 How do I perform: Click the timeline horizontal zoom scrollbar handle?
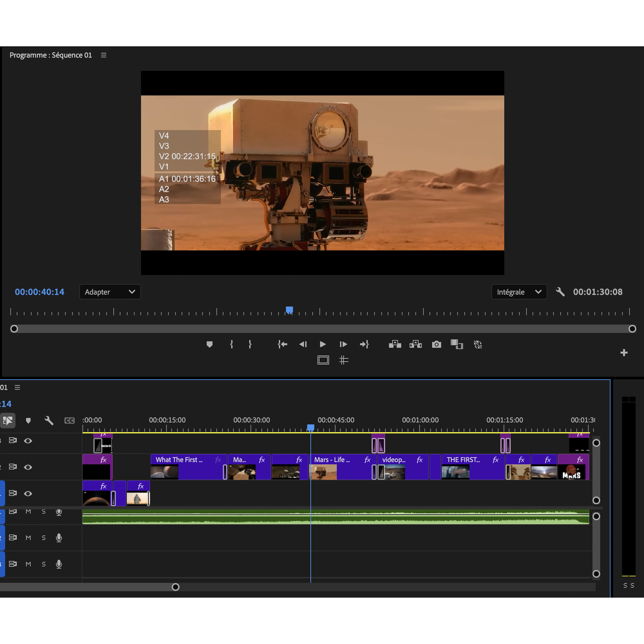click(x=175, y=587)
